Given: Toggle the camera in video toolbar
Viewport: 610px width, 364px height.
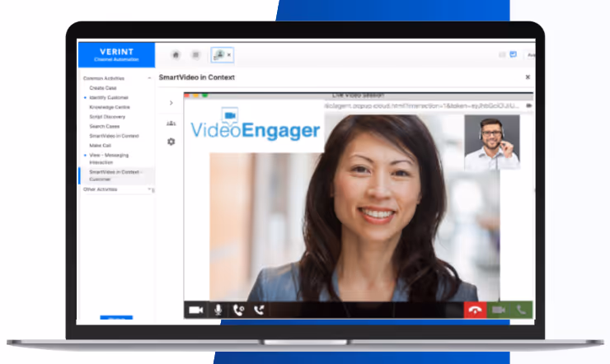Looking at the screenshot, I should pos(196,310).
